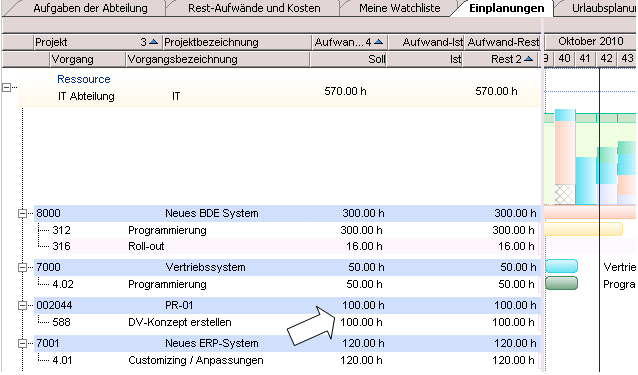Click the hatched block in utilization chart
638x375 pixels.
(x=565, y=194)
